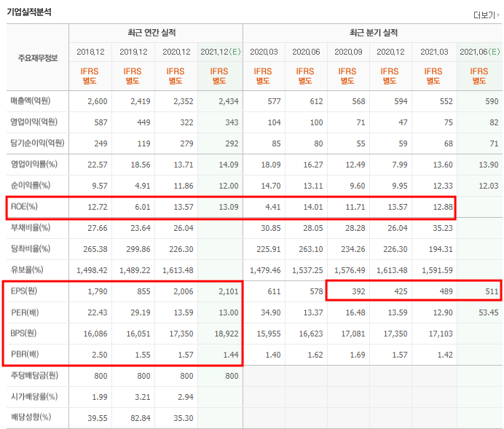Click the 82.84 payout ratio value
504x429 pixels.
(141, 418)
